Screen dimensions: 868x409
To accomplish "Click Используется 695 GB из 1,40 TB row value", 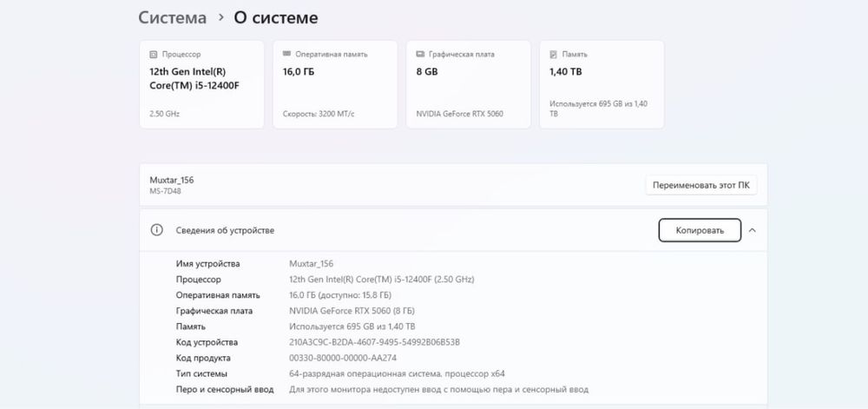I will tap(352, 327).
